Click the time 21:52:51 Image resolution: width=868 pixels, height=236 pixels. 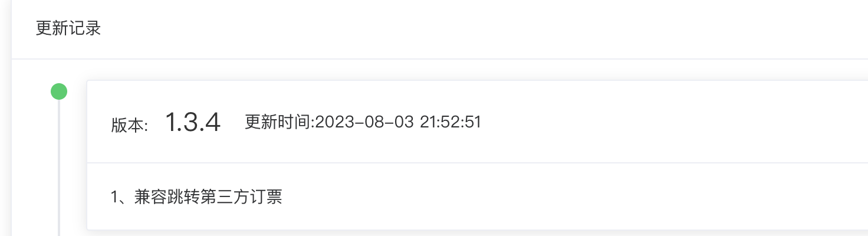(x=451, y=122)
